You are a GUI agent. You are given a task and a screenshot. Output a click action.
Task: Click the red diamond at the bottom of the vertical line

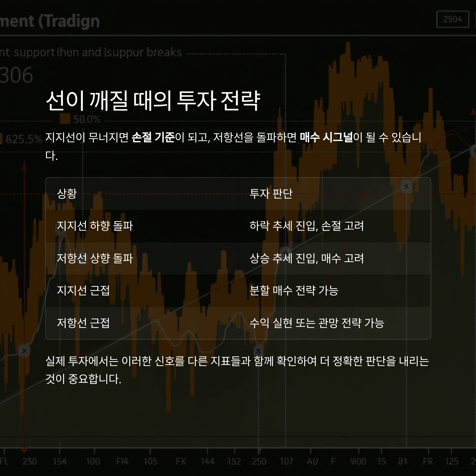coord(24,450)
